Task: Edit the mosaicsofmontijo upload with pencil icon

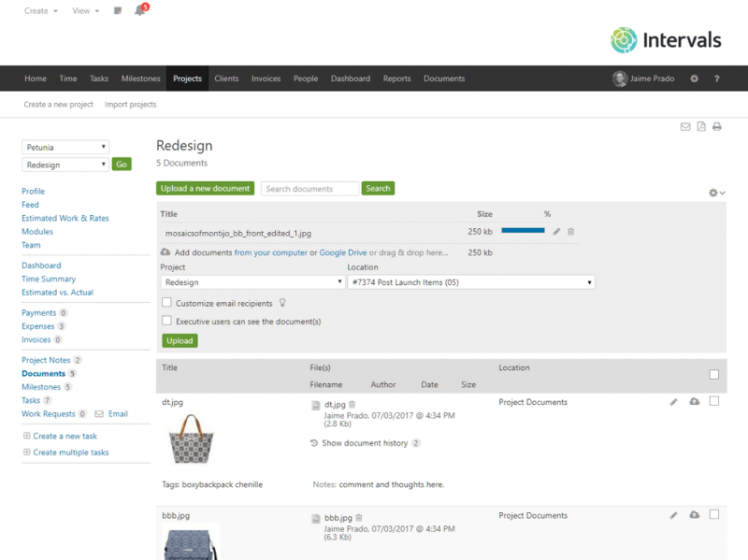Action: (x=556, y=232)
